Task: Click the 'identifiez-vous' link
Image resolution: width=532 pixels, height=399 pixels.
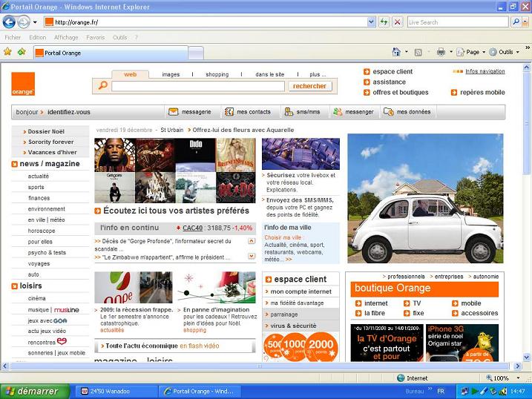Action: [x=69, y=112]
